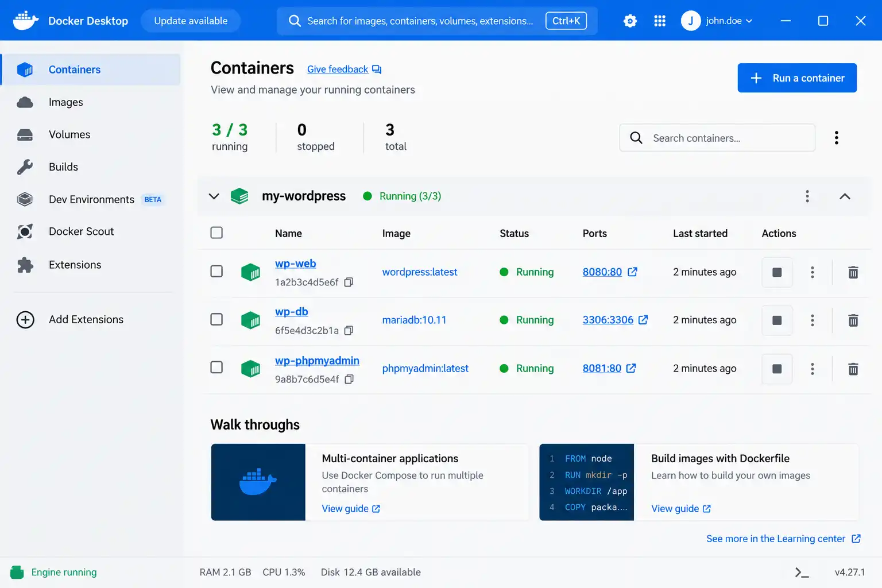Collapse my-wordpress with left chevron

click(x=214, y=196)
